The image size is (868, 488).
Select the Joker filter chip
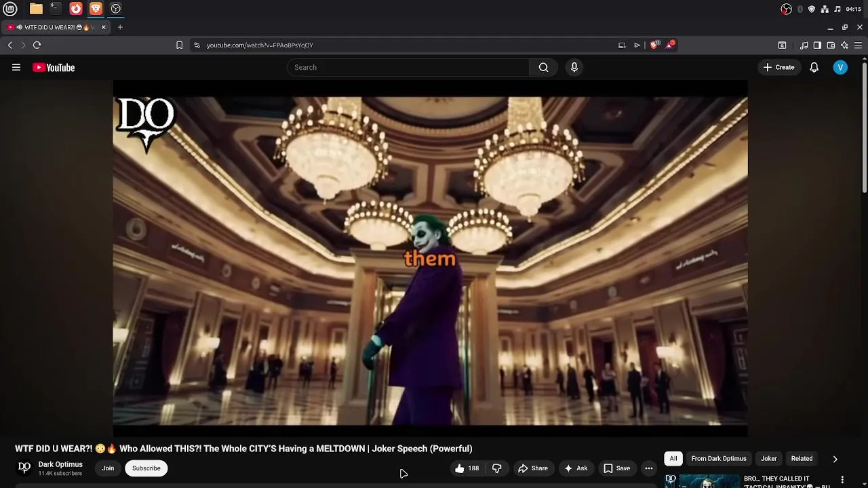(x=768, y=459)
